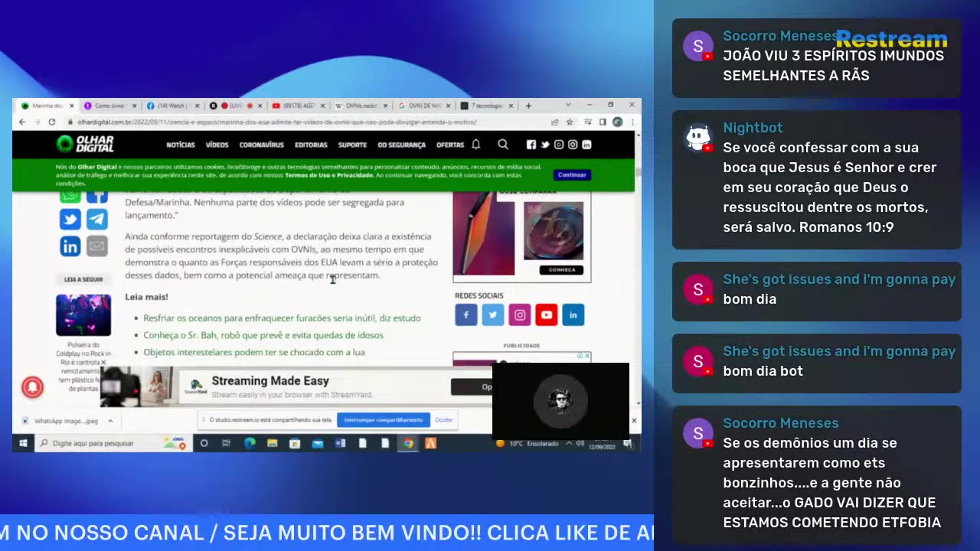
Task: Switch to the '7 tecnologi' tab
Action: (x=487, y=106)
